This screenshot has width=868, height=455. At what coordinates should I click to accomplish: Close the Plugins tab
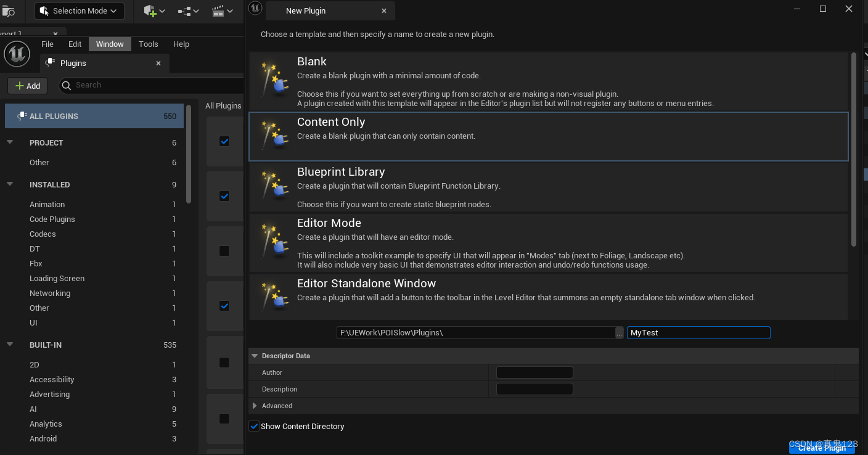click(158, 63)
